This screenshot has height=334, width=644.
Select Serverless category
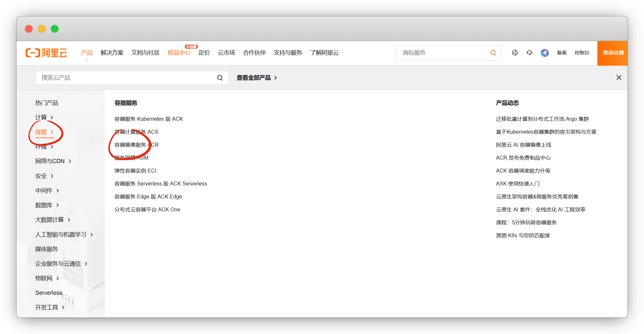(x=49, y=293)
